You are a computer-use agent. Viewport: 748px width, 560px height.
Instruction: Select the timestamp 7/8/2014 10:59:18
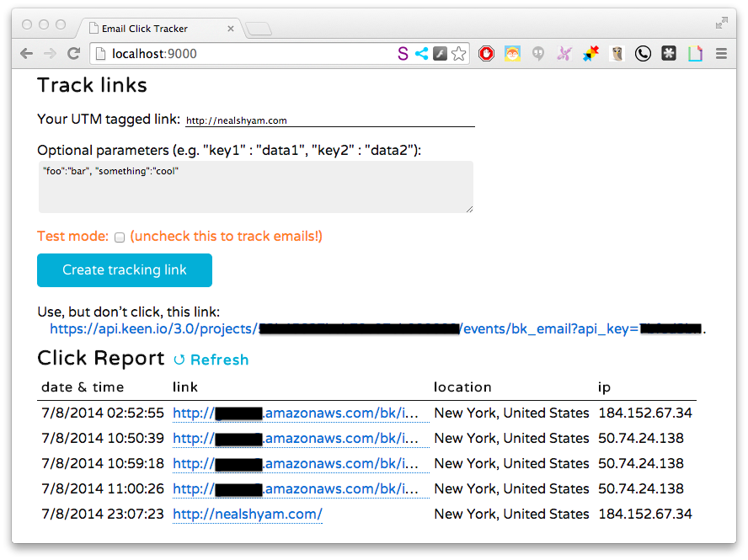pyautogui.click(x=103, y=464)
